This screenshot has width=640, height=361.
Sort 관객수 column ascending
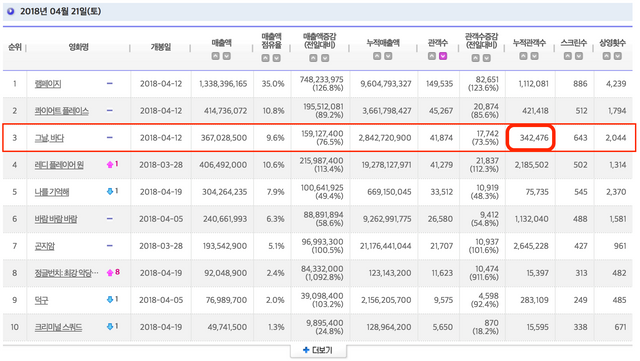432,56
